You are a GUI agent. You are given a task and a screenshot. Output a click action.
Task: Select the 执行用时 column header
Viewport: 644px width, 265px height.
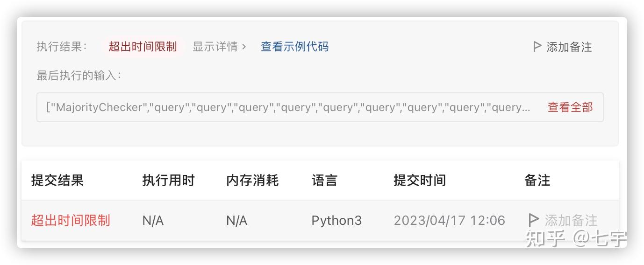coord(168,181)
